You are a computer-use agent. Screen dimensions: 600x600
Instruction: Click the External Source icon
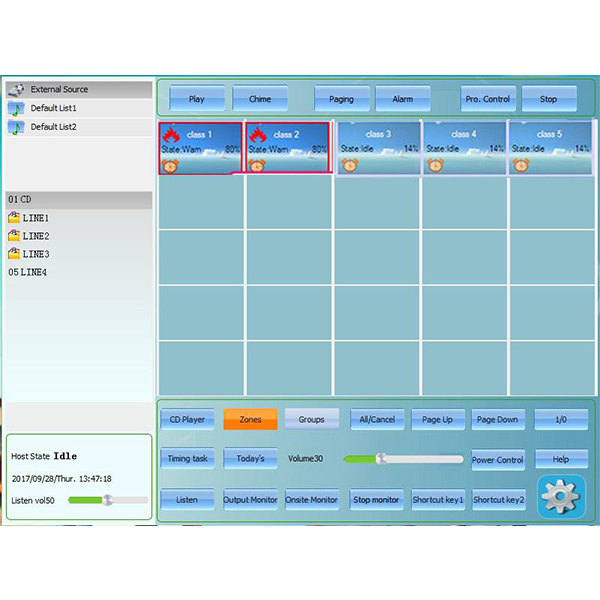(16, 89)
